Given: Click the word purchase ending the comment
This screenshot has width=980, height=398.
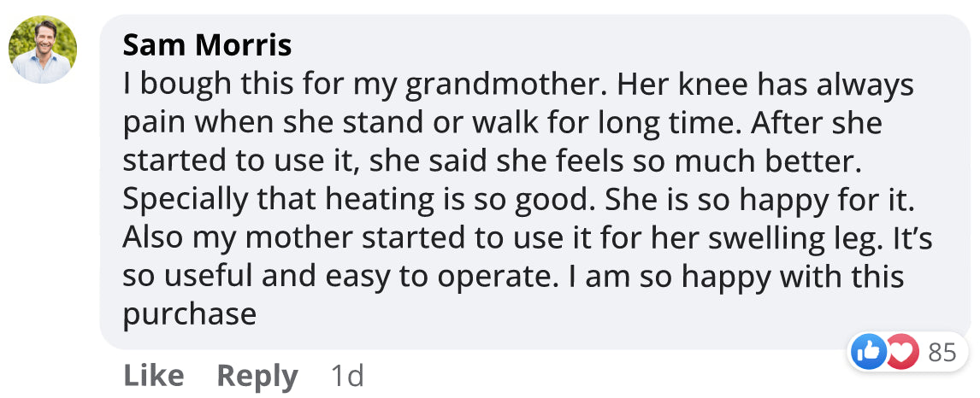Looking at the screenshot, I should 190,314.
